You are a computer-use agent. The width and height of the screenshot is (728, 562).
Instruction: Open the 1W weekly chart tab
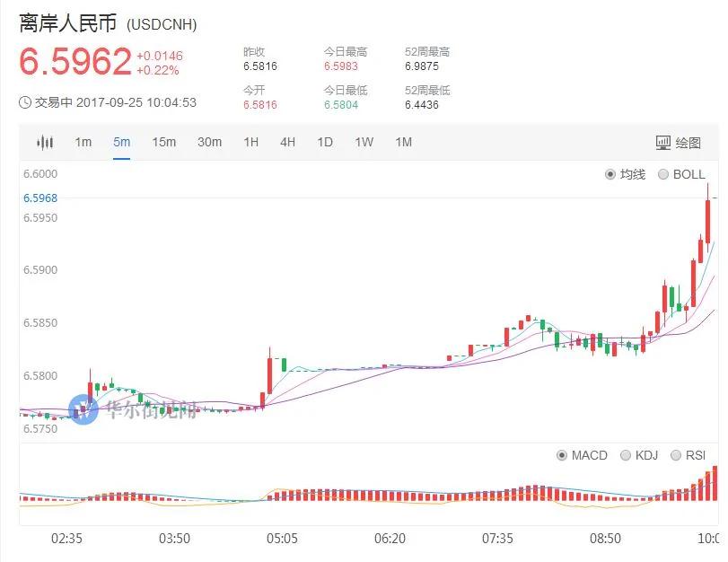click(x=364, y=142)
